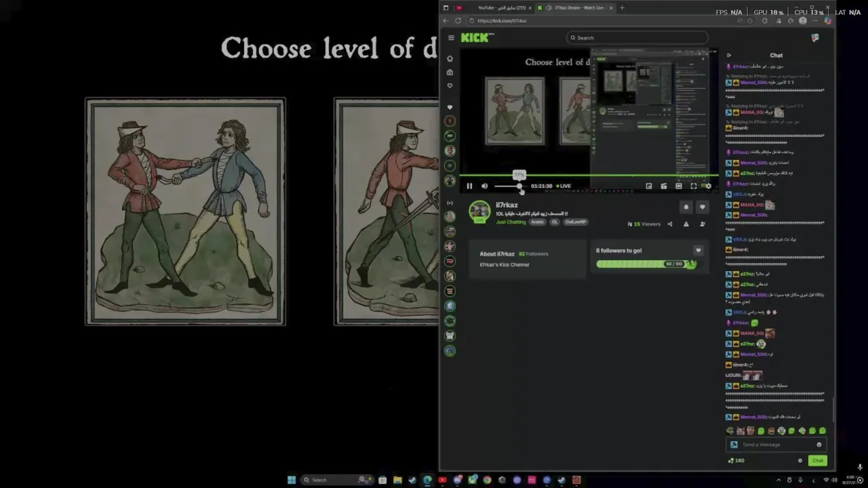Viewport: 868px width, 488px height.
Task: Open the Following heart outline icon in sidebar
Action: (450, 86)
